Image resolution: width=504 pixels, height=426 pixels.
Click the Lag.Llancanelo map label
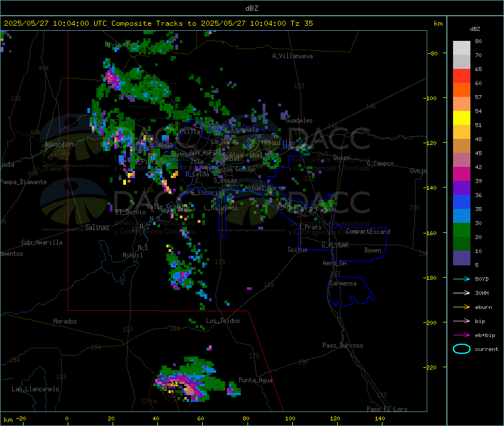[x=35, y=389]
